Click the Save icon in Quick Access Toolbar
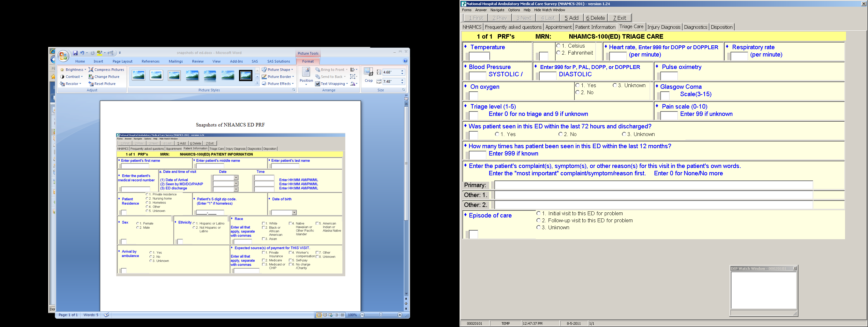The image size is (868, 327). click(76, 53)
